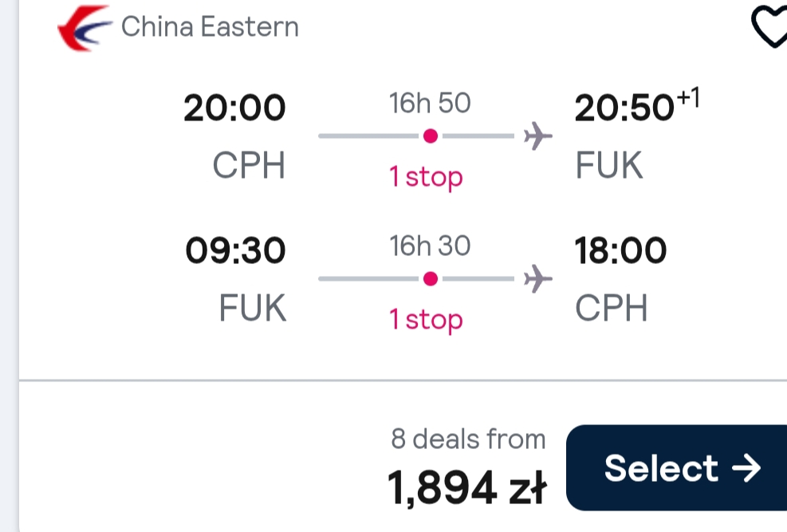Click the Select button for this deal

click(676, 467)
